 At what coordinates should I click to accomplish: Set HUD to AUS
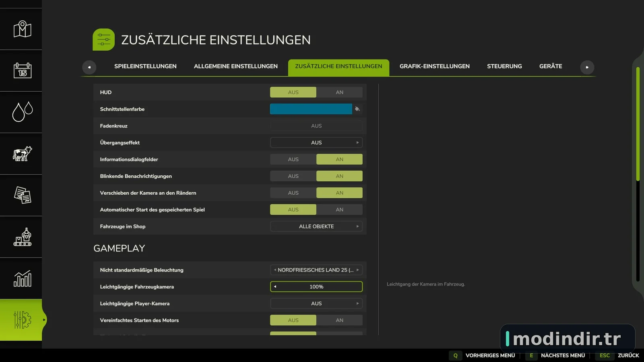coord(293,92)
